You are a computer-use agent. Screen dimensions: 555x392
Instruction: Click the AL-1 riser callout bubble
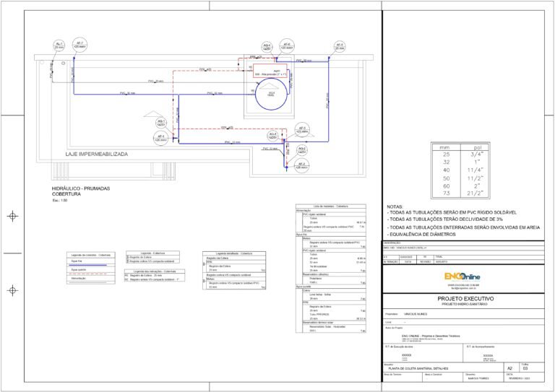(x=59, y=45)
